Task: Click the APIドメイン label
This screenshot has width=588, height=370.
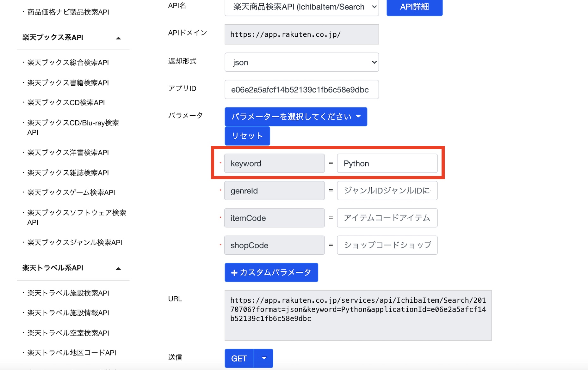Action: tap(188, 33)
